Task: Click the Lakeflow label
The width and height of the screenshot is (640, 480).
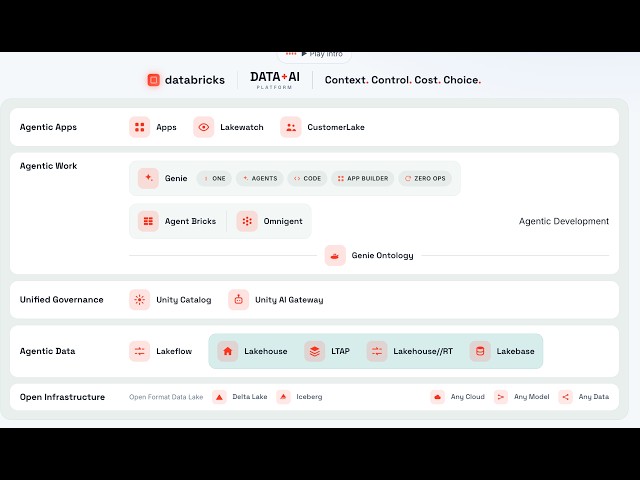Action: pos(174,351)
